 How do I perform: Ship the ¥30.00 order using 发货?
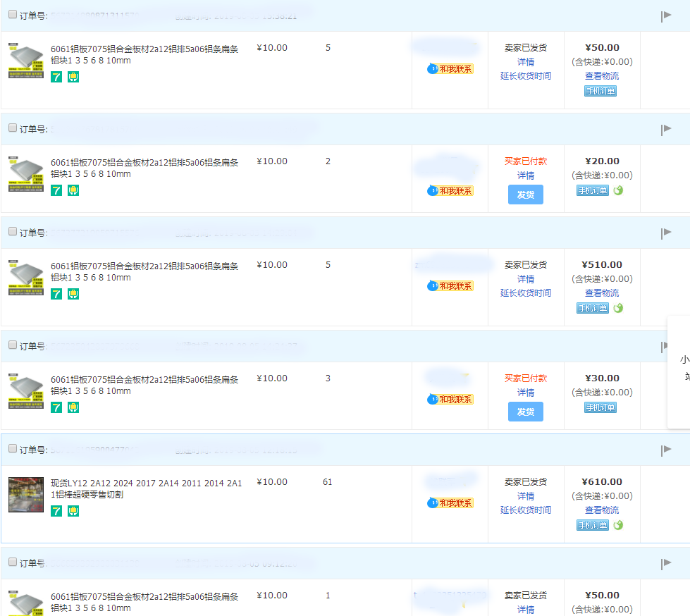526,412
